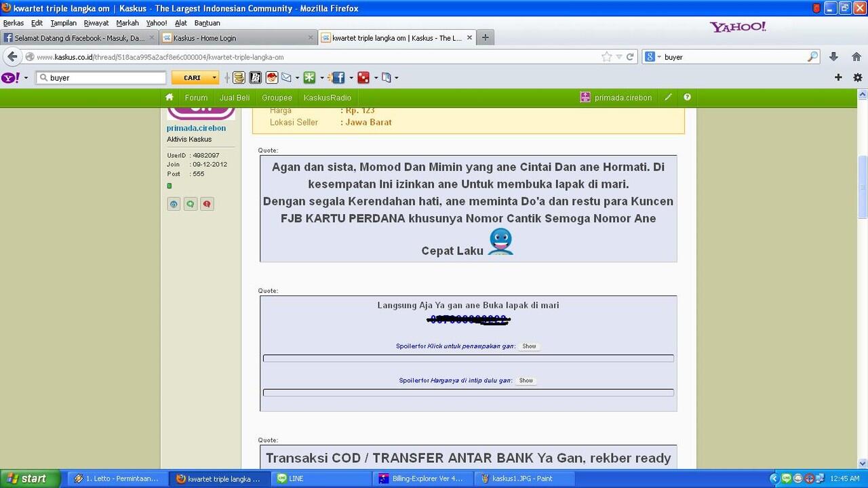Click the orange CARI search button
868x488 pixels.
tap(191, 78)
